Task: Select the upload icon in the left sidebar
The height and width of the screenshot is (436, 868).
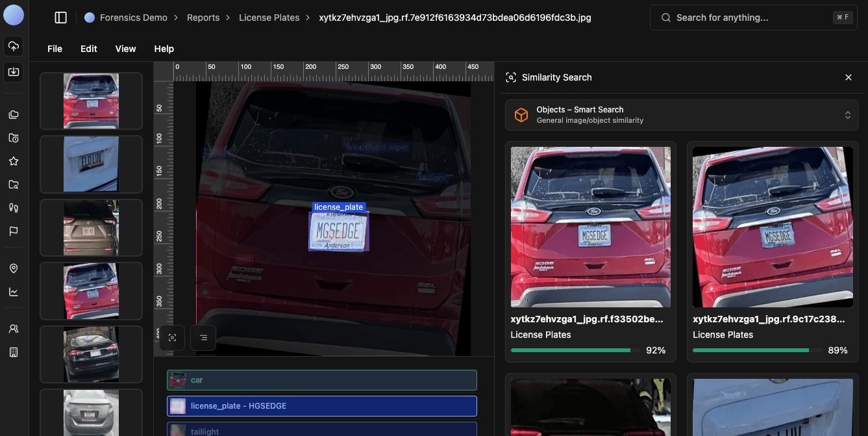Action: pyautogui.click(x=13, y=46)
